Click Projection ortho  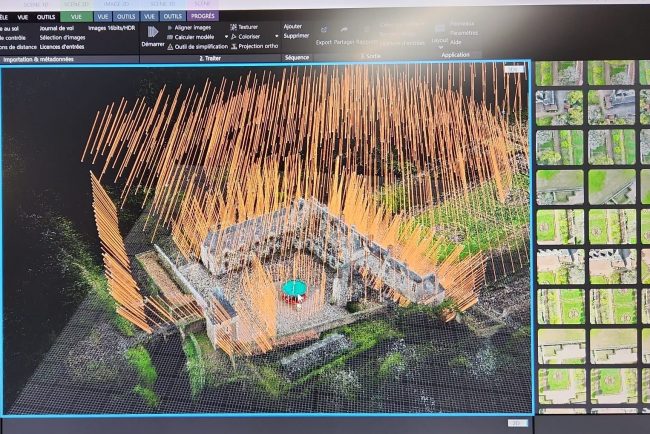point(258,46)
